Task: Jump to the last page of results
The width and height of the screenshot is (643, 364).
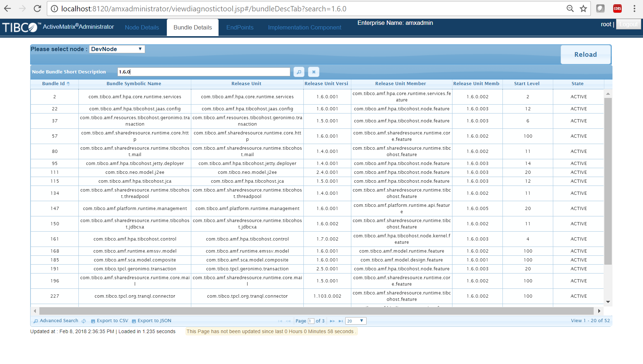Action: (341, 321)
